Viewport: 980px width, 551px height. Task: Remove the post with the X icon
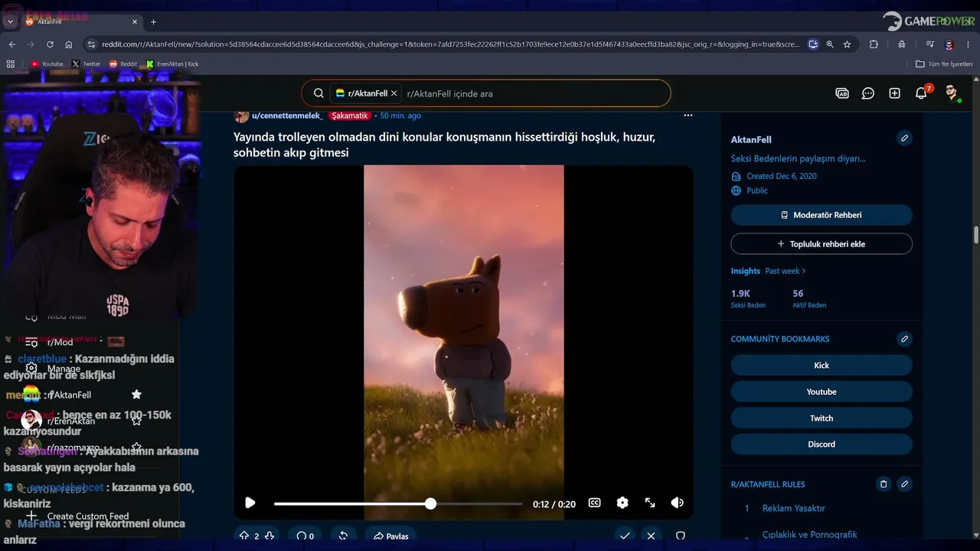[x=651, y=536]
